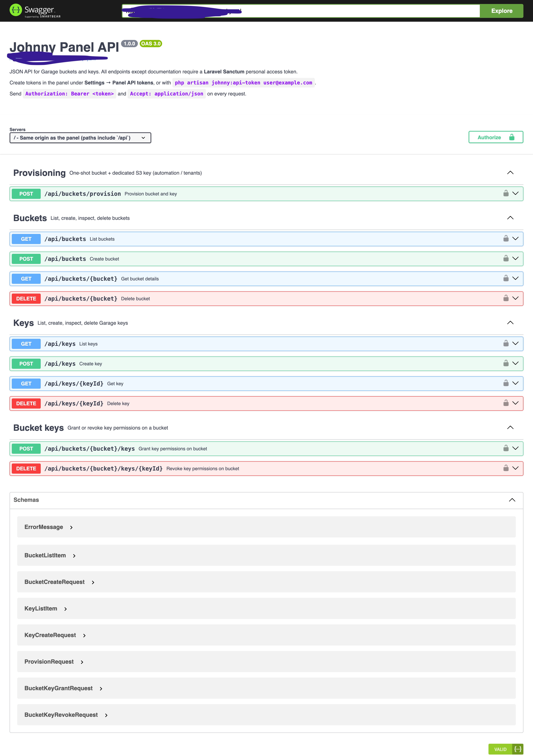Collapse the Provisioning section
Image resolution: width=533 pixels, height=756 pixels.
pyautogui.click(x=510, y=172)
